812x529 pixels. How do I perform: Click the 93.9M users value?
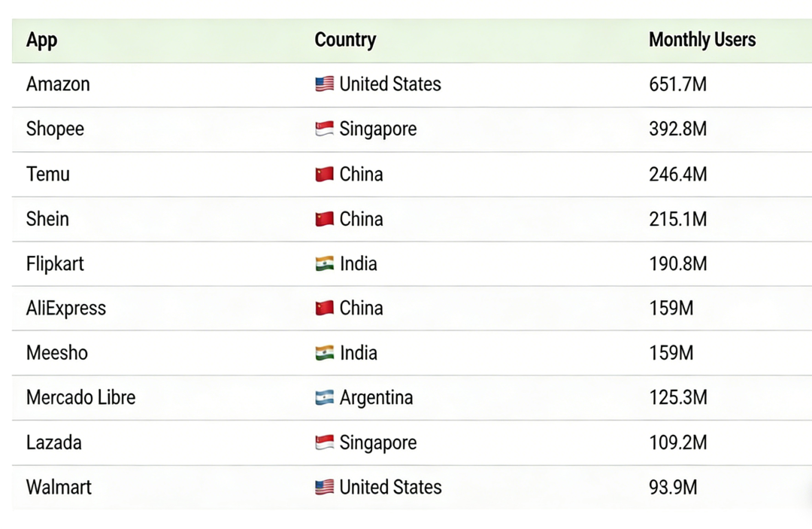pyautogui.click(x=673, y=488)
